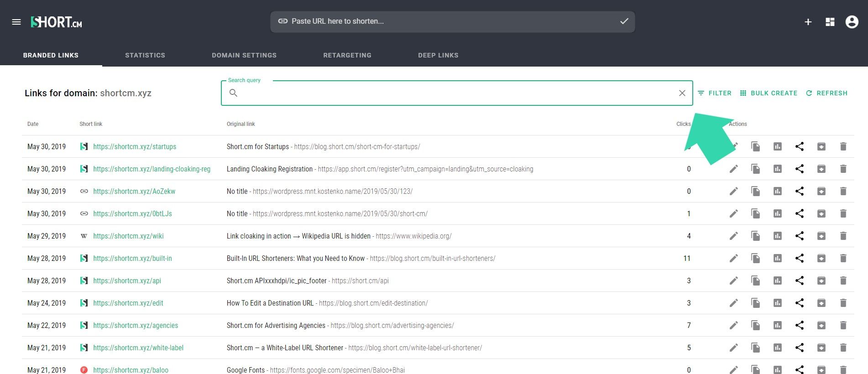868x374 pixels.
Task: Click the Short.cm logo
Action: (x=57, y=22)
